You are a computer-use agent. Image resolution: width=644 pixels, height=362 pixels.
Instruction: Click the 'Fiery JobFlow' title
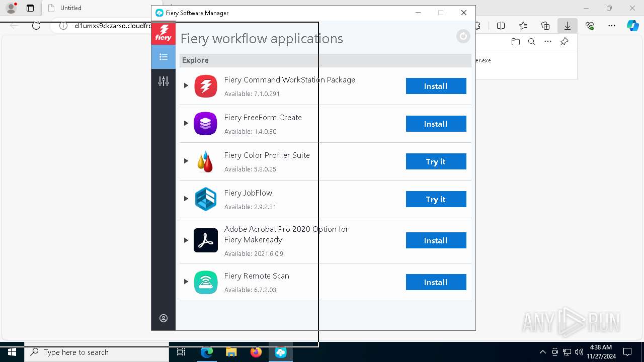tap(248, 193)
